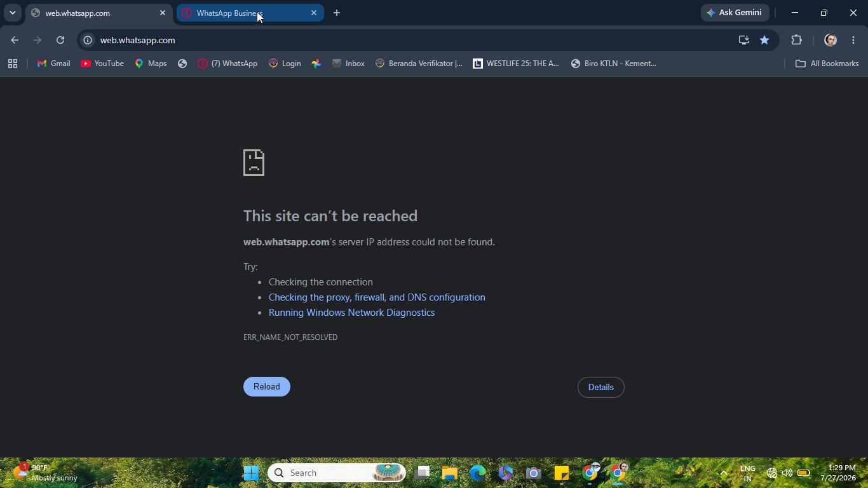
Task: Click the battery icon in system tray
Action: tap(804, 473)
